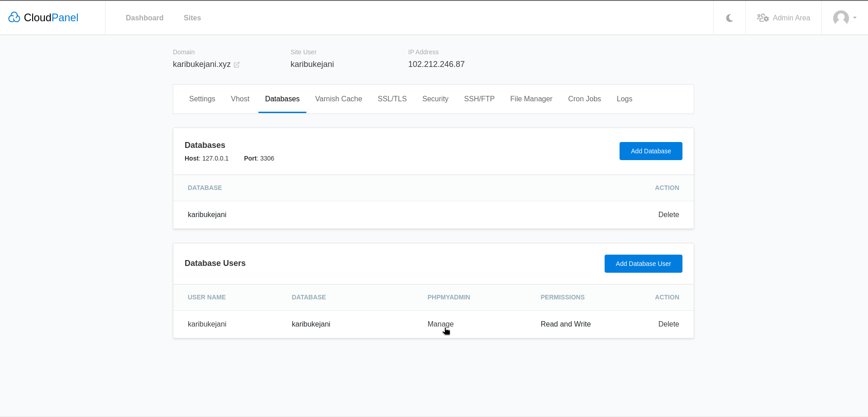Screen dimensions: 868x417
Task: Click the profile avatar icon
Action: [x=840, y=18]
